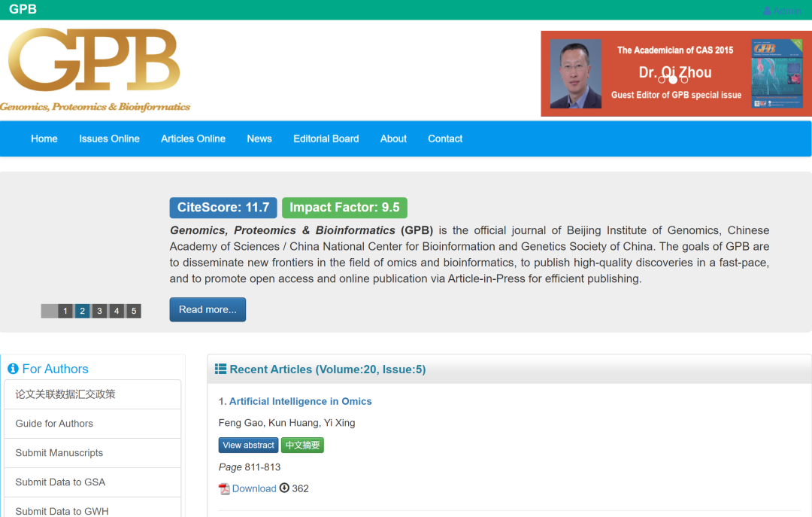This screenshot has height=517, width=812.
Task: Open the Issues Online menu item
Action: pyautogui.click(x=109, y=138)
